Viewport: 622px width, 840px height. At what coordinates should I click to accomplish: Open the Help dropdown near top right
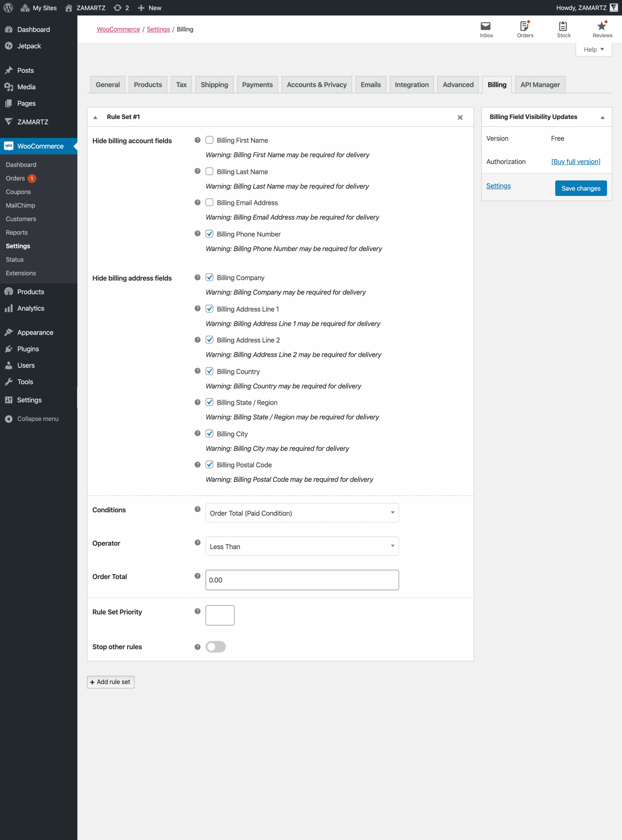pyautogui.click(x=593, y=49)
